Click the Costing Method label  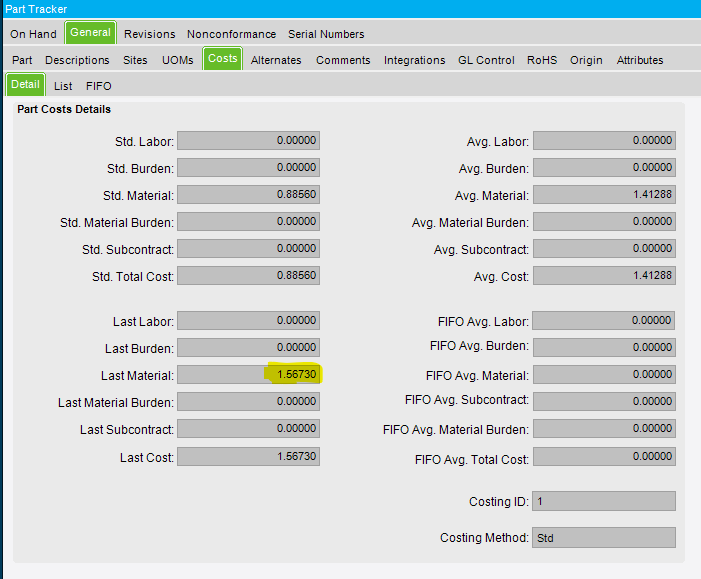484,537
